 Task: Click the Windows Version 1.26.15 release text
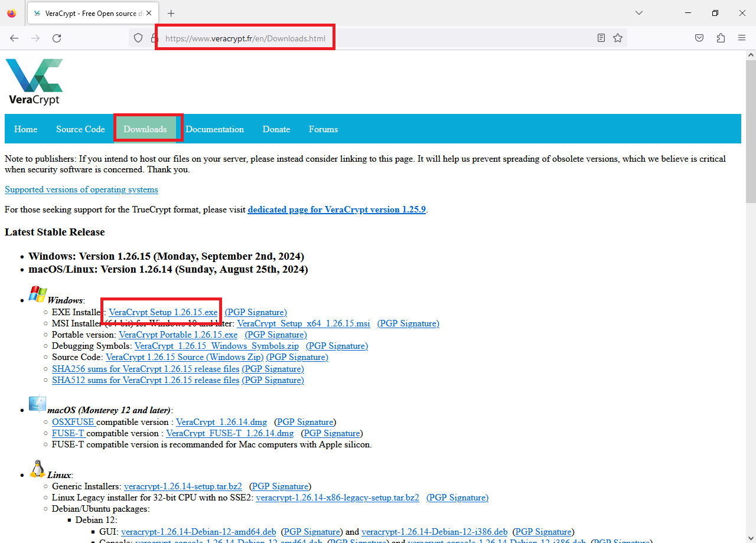click(x=166, y=256)
